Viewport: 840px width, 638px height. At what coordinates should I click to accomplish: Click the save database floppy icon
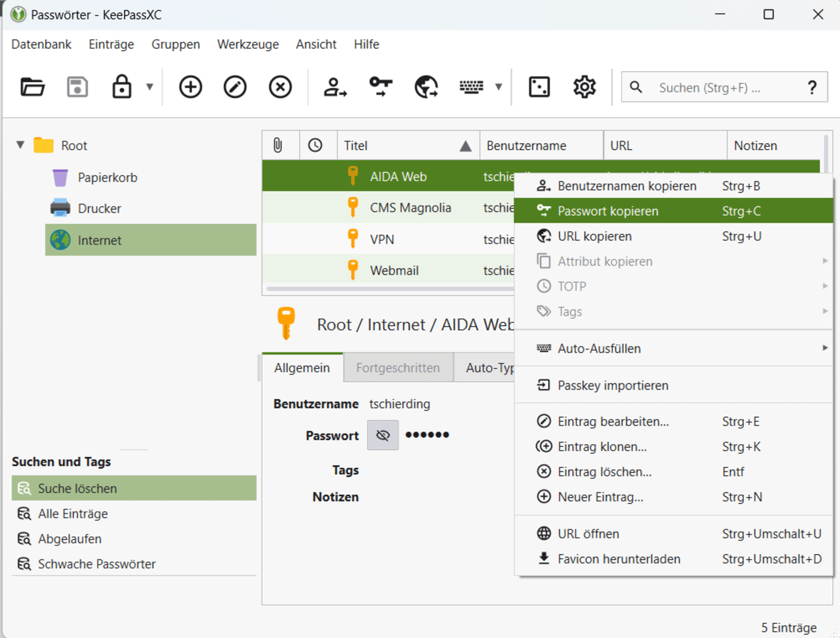tap(77, 87)
